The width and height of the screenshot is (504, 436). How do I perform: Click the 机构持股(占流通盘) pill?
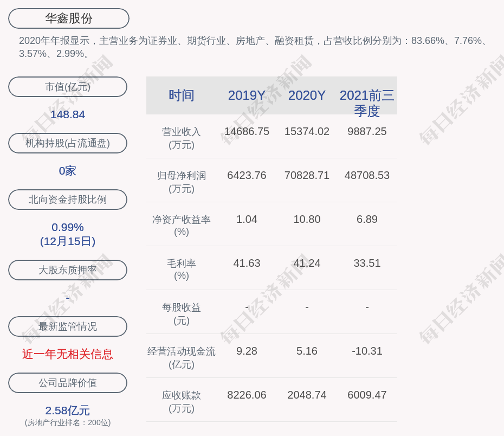click(x=68, y=143)
